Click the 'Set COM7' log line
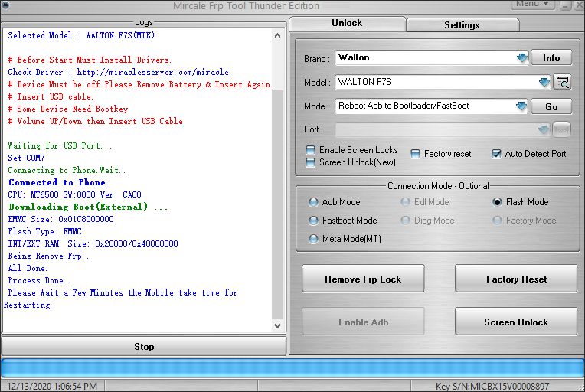 coord(26,158)
